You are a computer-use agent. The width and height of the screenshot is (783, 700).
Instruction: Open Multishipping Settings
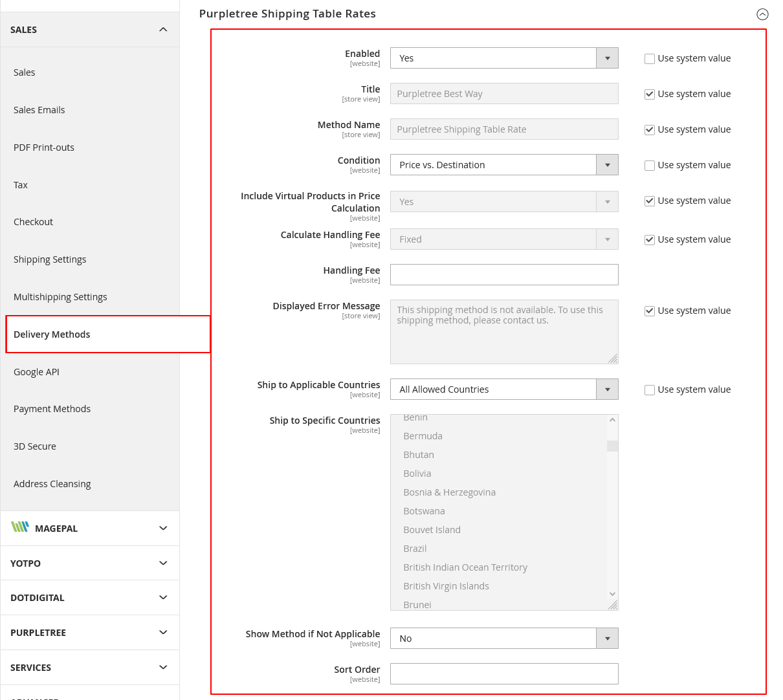click(x=60, y=297)
